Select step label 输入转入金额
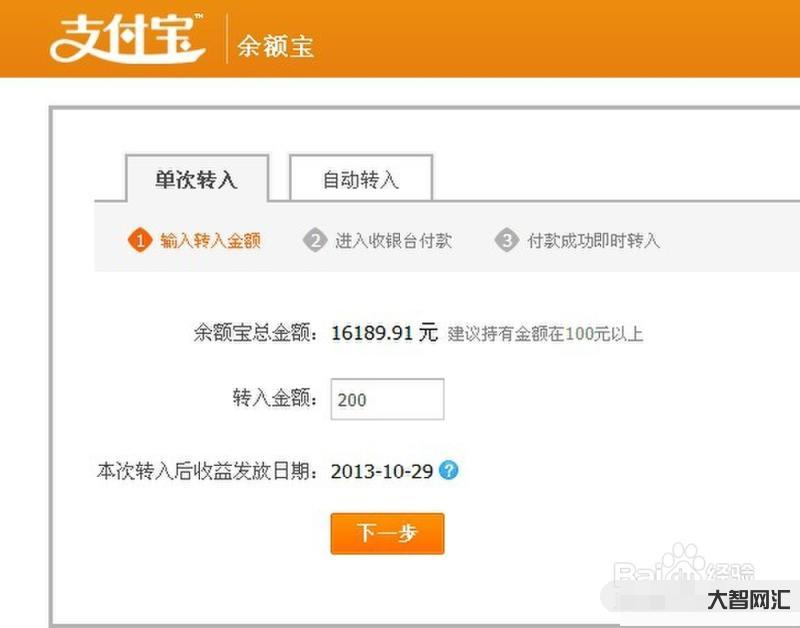 click(x=210, y=240)
